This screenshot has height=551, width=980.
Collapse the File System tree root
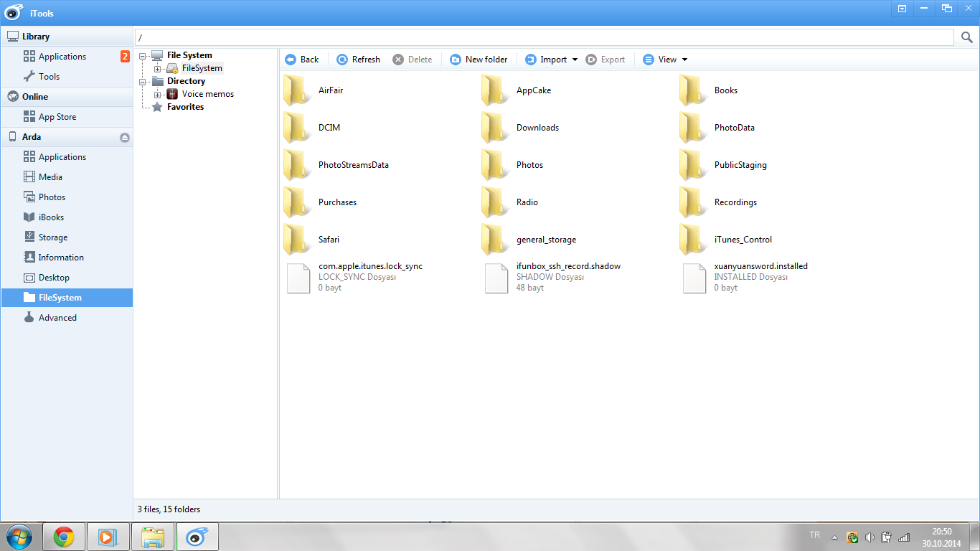pyautogui.click(x=143, y=55)
